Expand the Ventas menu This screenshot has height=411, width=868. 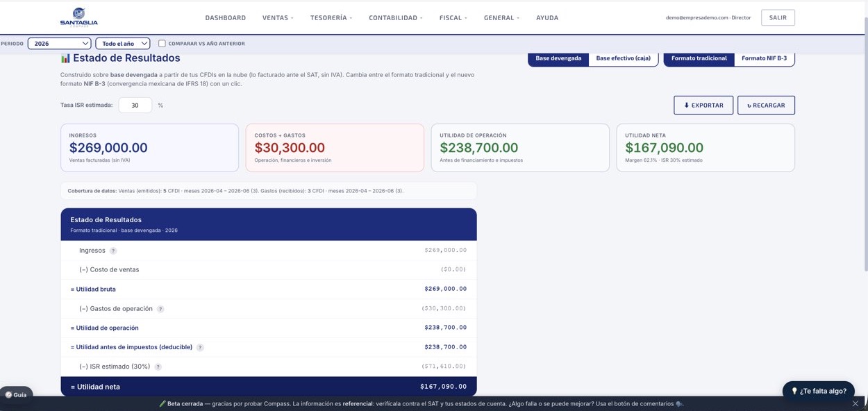(x=278, y=18)
